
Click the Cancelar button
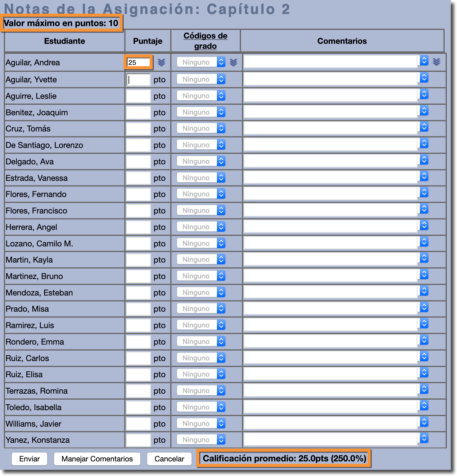point(169,459)
